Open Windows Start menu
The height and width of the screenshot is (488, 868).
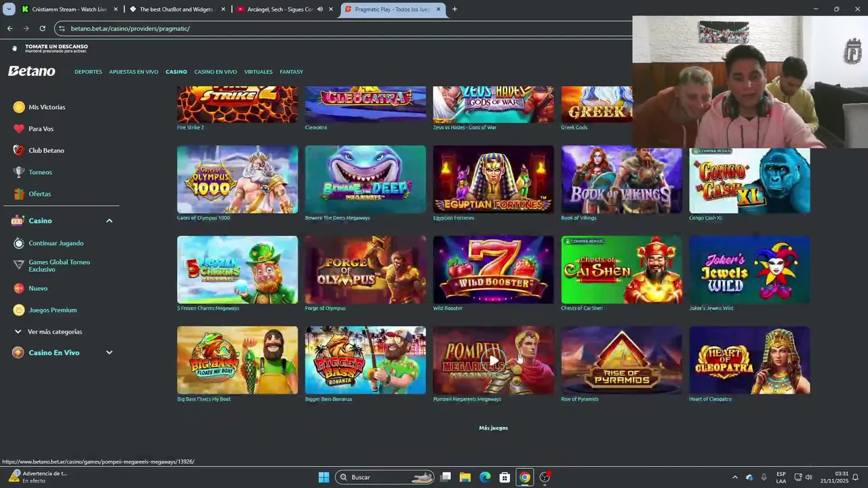[324, 477]
